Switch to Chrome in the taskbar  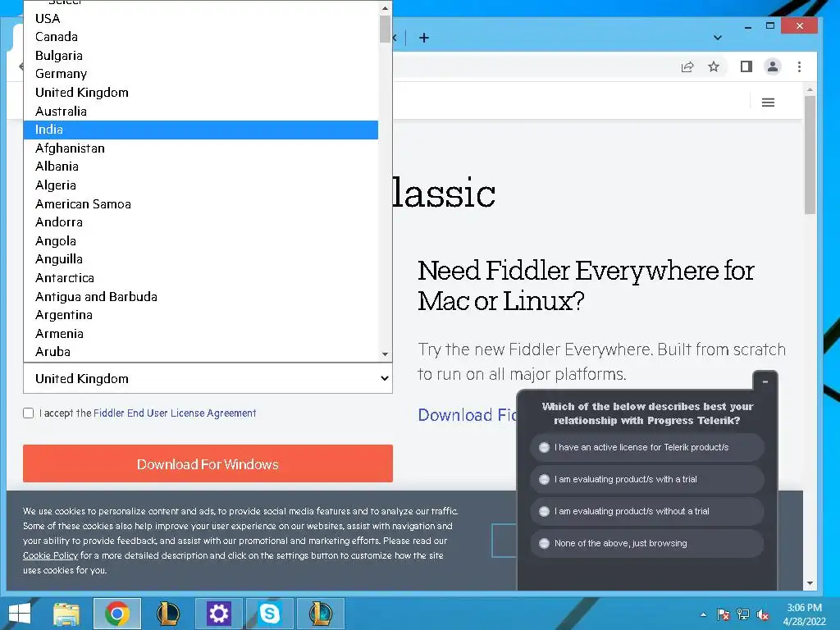click(x=116, y=614)
